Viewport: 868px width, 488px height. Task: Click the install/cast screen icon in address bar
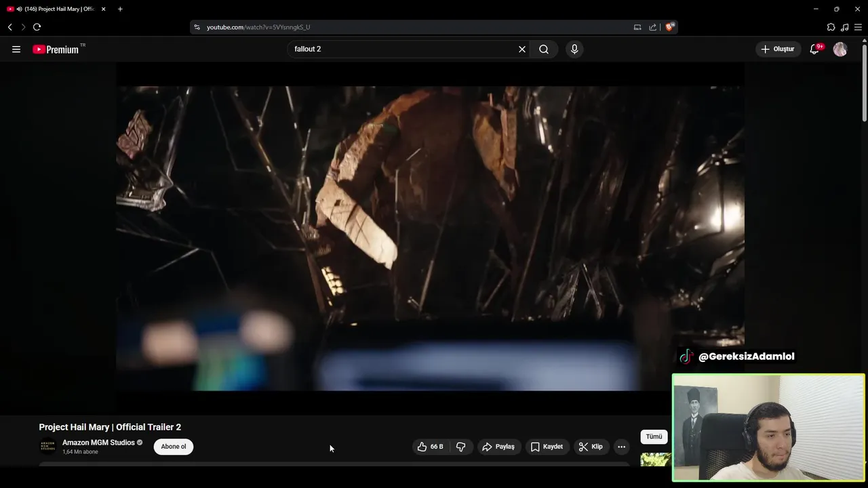click(637, 27)
